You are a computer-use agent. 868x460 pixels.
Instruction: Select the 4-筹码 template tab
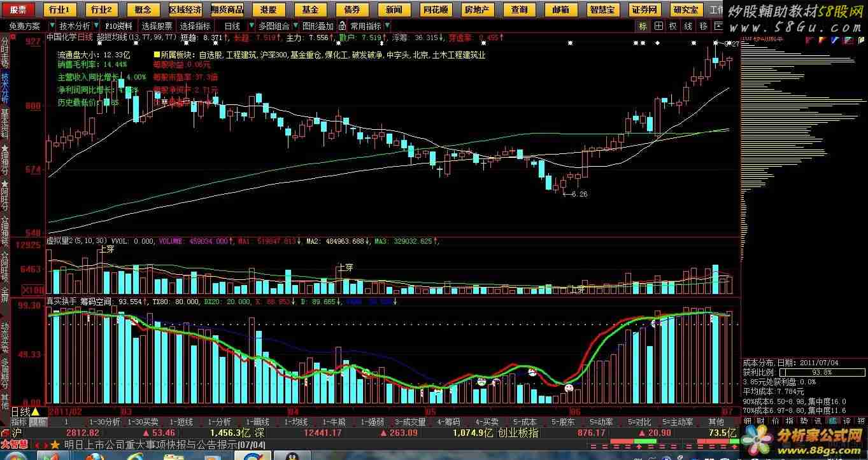(449, 422)
